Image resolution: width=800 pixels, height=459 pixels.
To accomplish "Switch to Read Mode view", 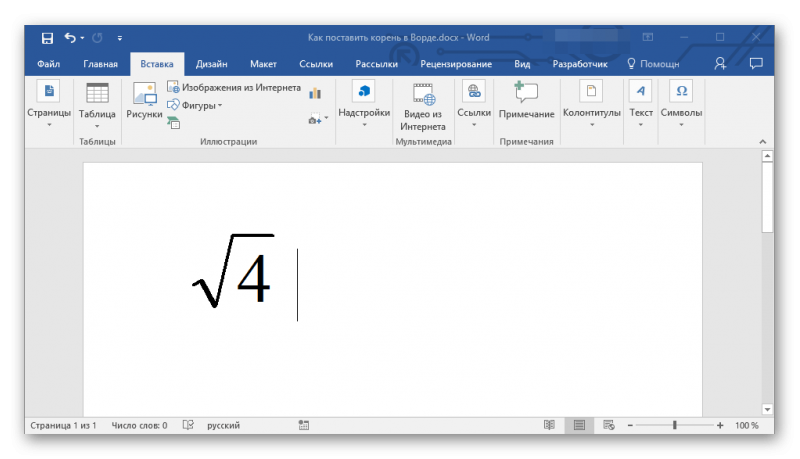I will [x=549, y=425].
